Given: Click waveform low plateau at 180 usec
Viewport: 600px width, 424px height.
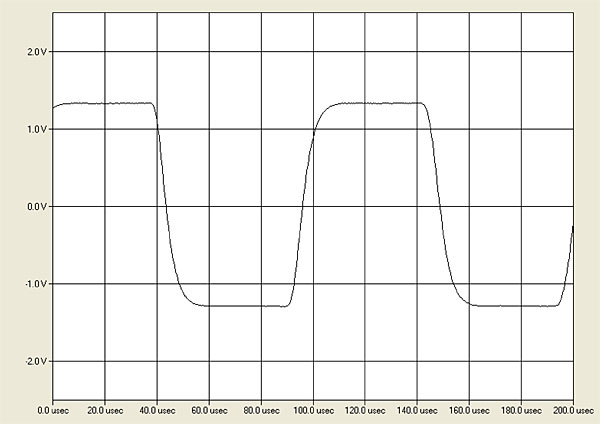Looking at the screenshot, I should (521, 306).
